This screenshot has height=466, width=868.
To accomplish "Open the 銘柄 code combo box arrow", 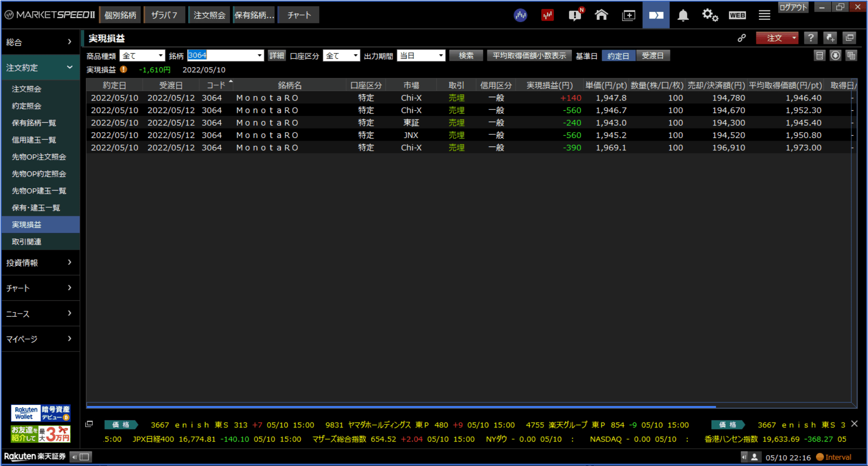I will point(259,56).
